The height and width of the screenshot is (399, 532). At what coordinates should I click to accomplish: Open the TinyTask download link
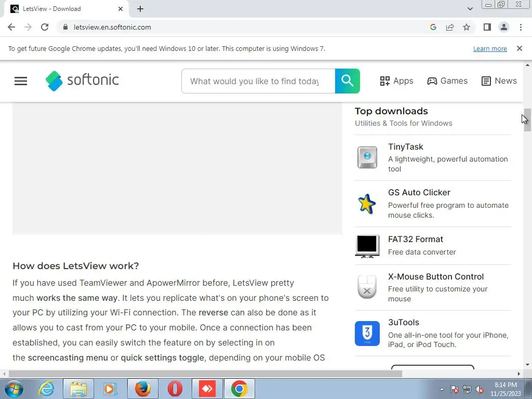406,147
